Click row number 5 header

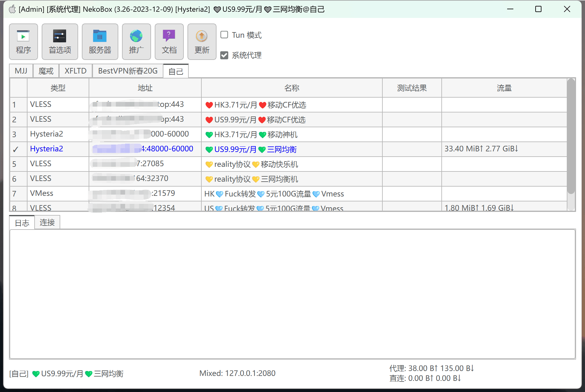[x=19, y=164]
